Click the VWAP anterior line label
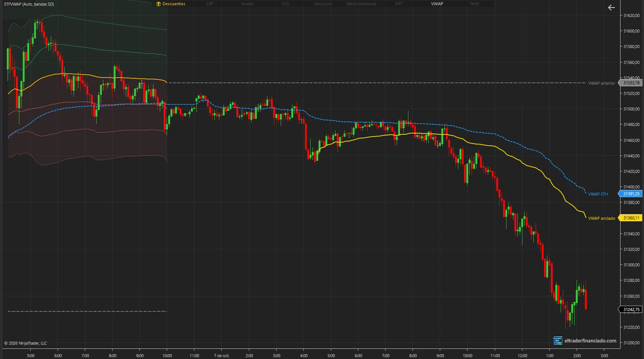Image resolution: width=644 pixels, height=359 pixels. 601,83
